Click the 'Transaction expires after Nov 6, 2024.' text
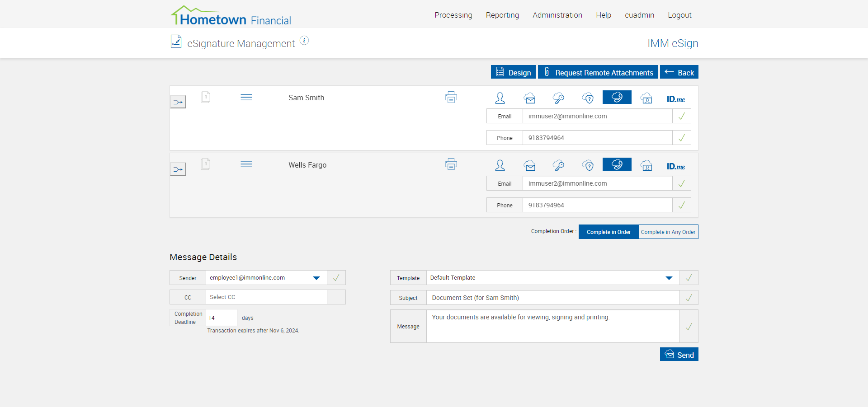 coord(253,331)
